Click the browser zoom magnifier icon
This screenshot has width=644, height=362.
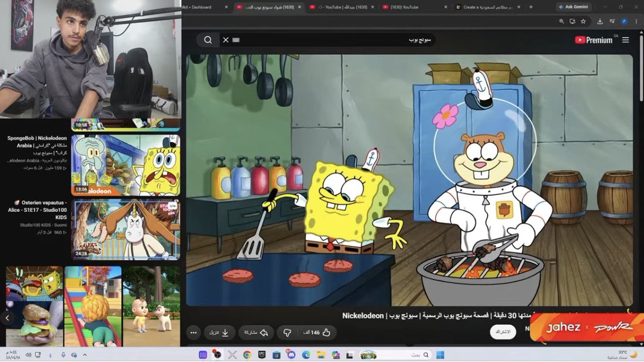point(561,21)
